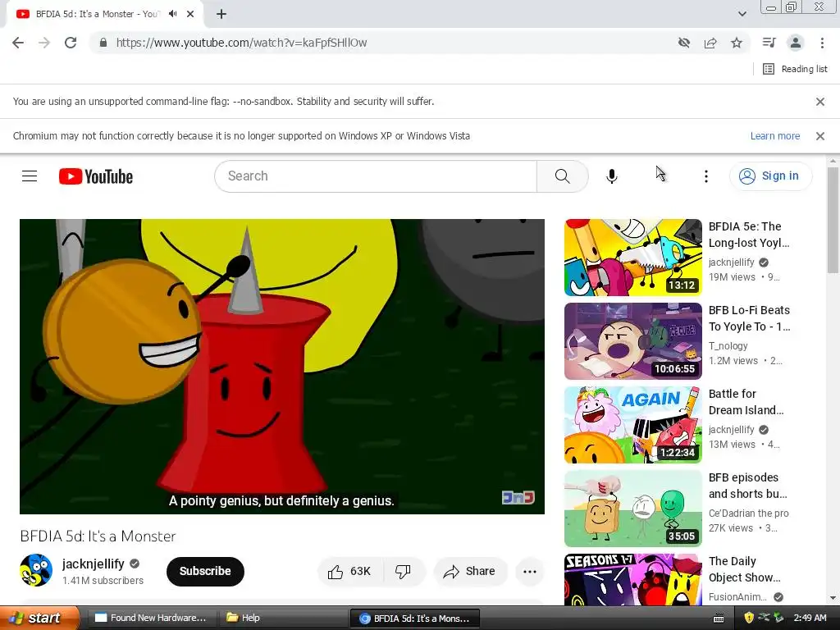The width and height of the screenshot is (840, 630).
Task: Reload the page with the refresh icon
Action: tap(71, 43)
